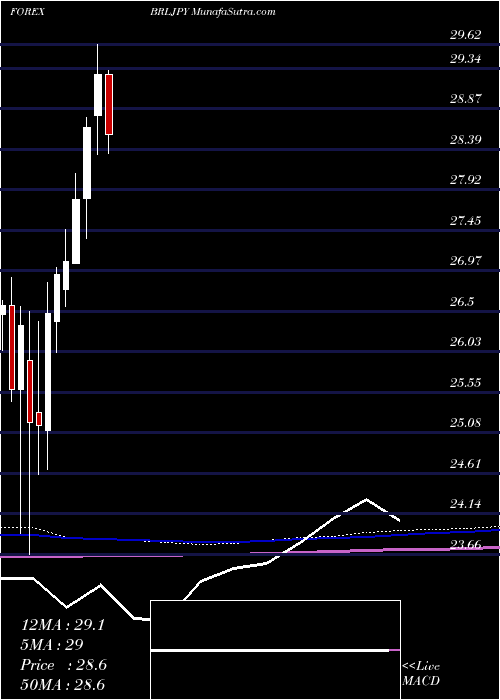Click the 29.62 price level label
500x700 pixels.
465,35
